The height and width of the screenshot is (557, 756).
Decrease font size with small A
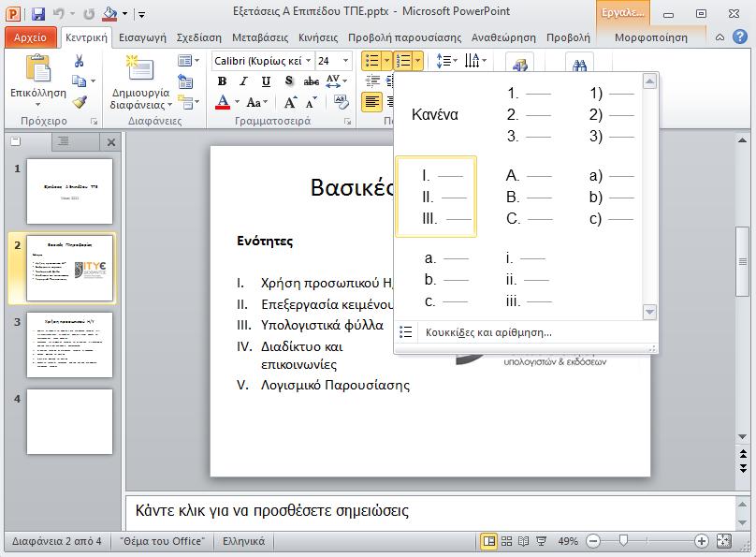(x=311, y=102)
